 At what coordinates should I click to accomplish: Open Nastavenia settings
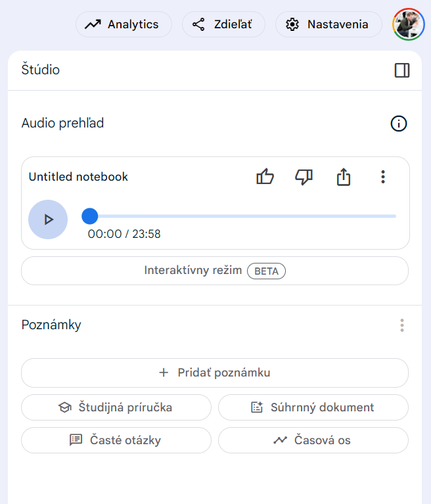(x=328, y=24)
